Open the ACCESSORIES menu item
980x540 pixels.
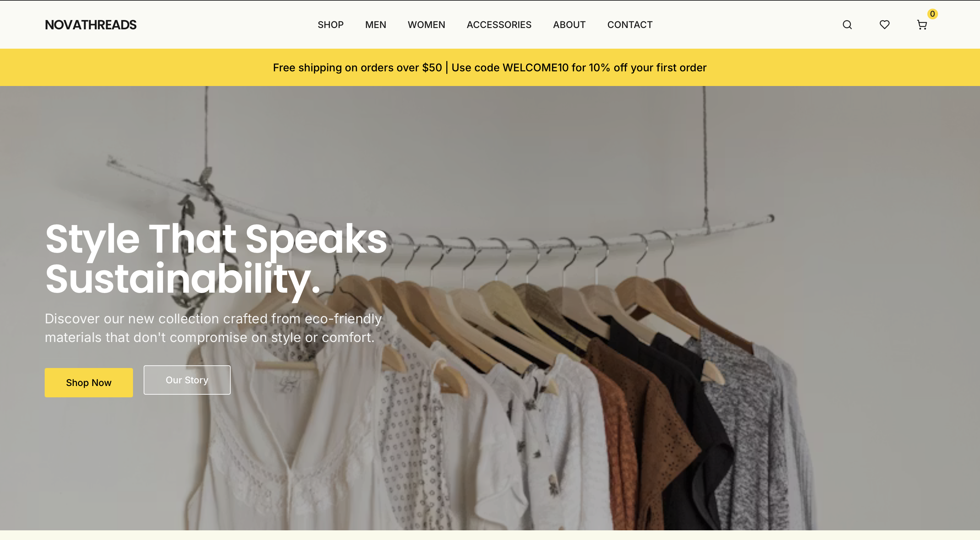(x=499, y=25)
